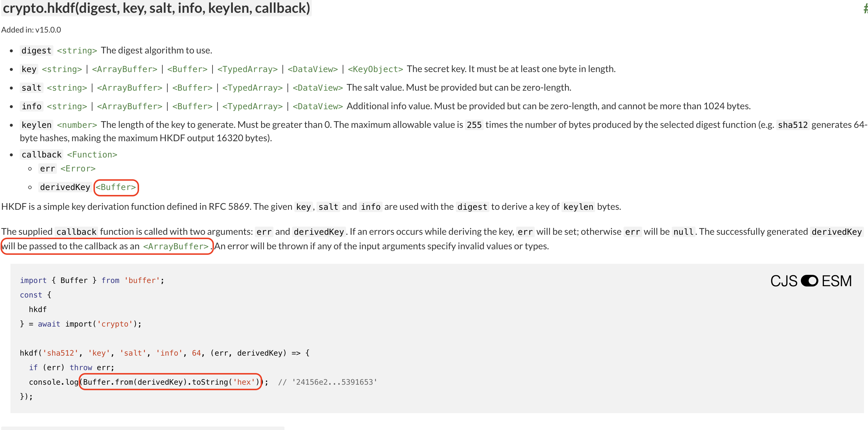The height and width of the screenshot is (430, 868).
Task: Open the <DataView> link on salt line
Action: tap(318, 88)
